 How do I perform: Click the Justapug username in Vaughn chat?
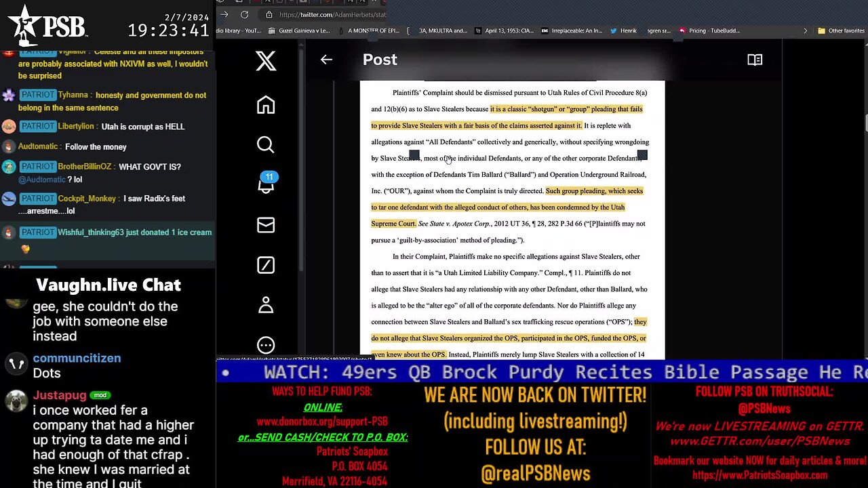(x=60, y=395)
